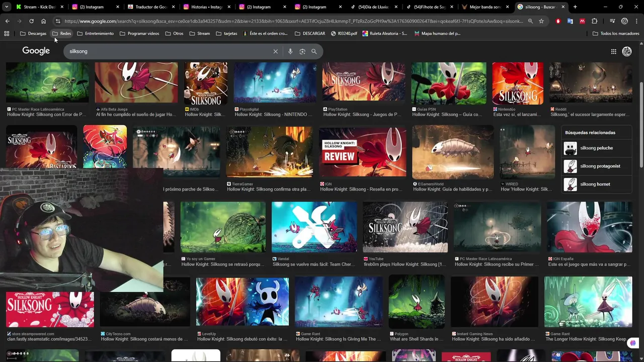Viewport: 644px width, 362px height.
Task: Select related search silksong hornet
Action: [x=597, y=184]
